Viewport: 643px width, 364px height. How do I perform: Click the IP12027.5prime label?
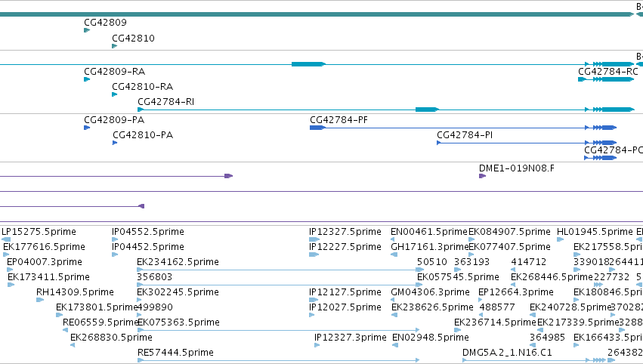pos(345,307)
